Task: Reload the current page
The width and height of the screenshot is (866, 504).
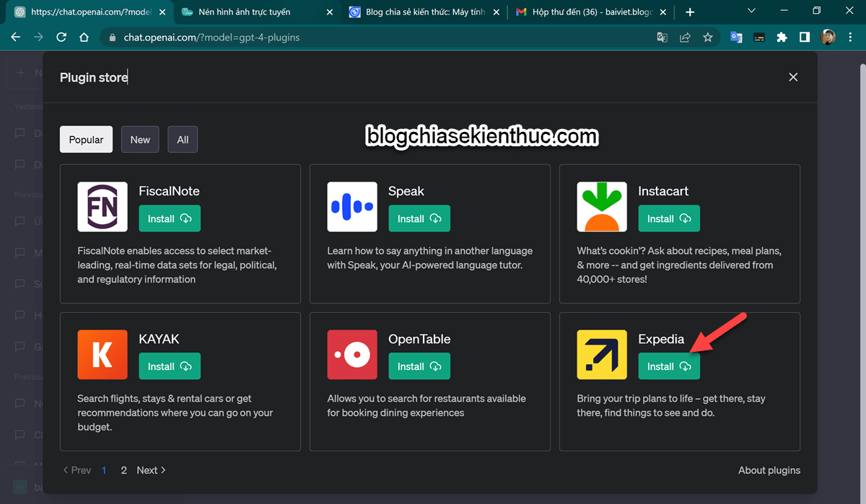Action: point(61,37)
